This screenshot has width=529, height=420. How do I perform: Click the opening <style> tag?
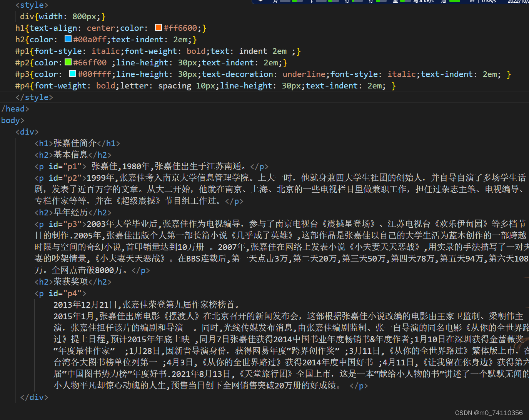(x=32, y=5)
